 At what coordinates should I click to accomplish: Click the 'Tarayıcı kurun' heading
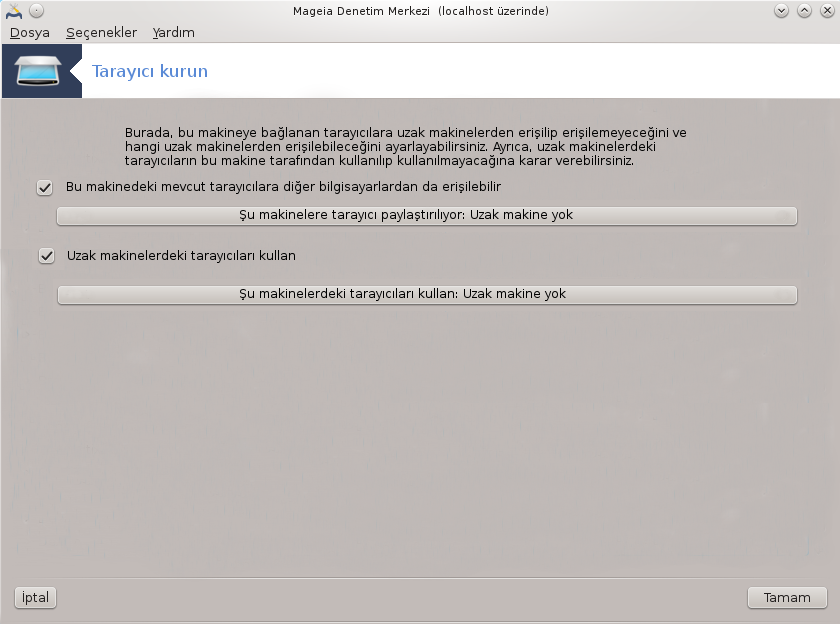click(149, 71)
